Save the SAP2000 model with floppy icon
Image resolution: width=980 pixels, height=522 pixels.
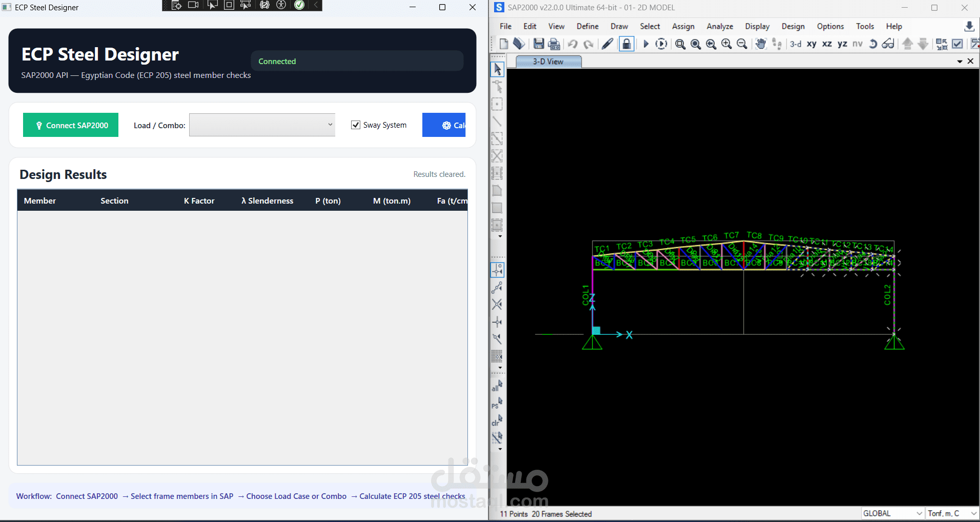[x=539, y=44]
